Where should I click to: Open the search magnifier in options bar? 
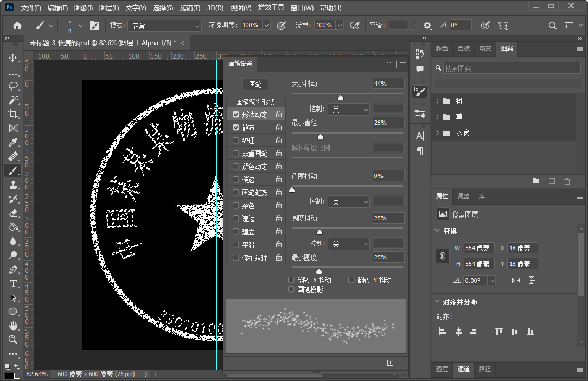552,26
